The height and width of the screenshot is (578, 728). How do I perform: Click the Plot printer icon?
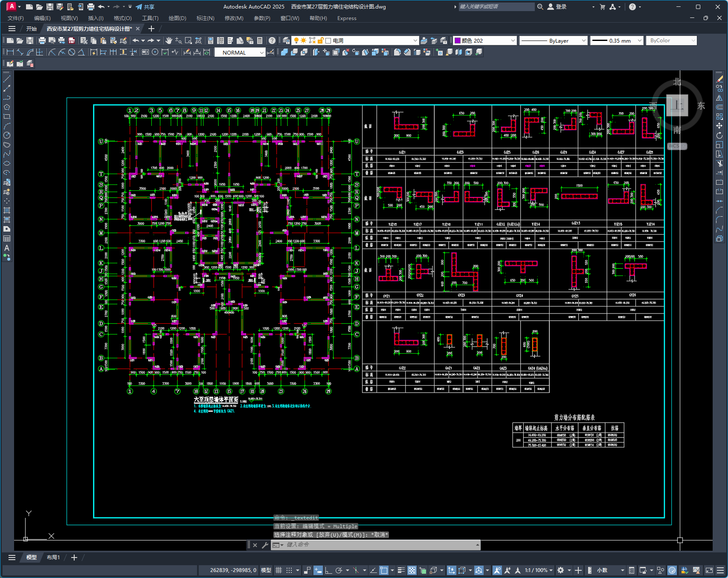pyautogui.click(x=42, y=41)
